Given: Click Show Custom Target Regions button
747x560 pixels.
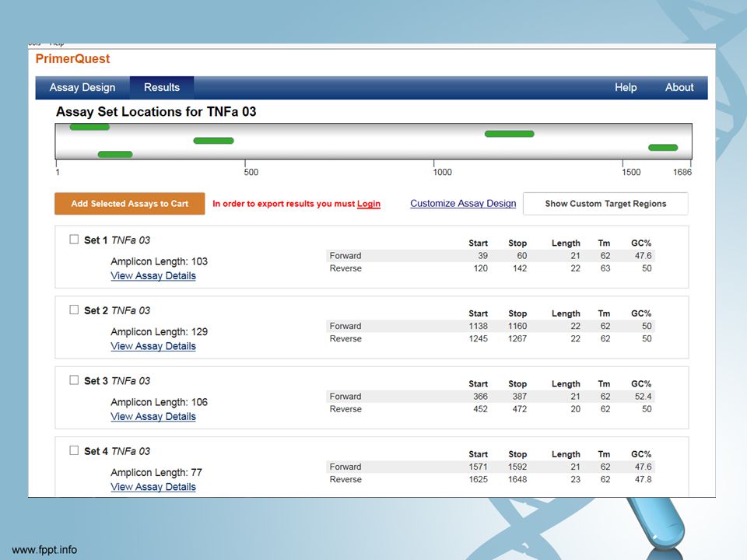Looking at the screenshot, I should point(605,204).
